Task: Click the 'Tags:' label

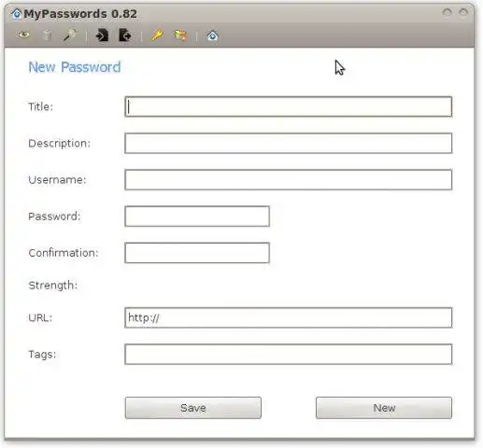Action: tap(42, 355)
